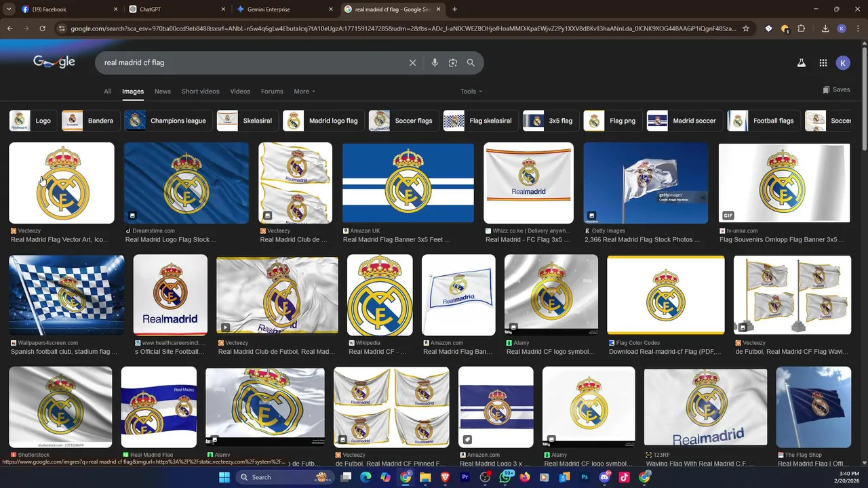Open File Explorer from taskbar
Viewport: 868px width, 488px height.
click(x=425, y=477)
